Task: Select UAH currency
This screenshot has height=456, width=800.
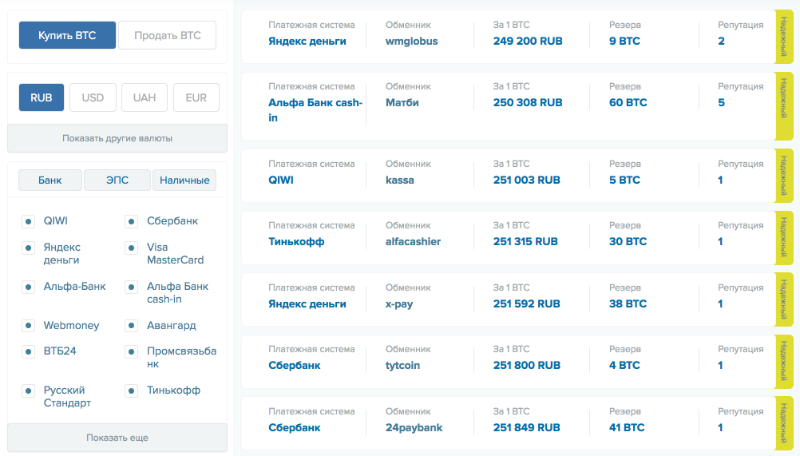Action: [x=144, y=98]
